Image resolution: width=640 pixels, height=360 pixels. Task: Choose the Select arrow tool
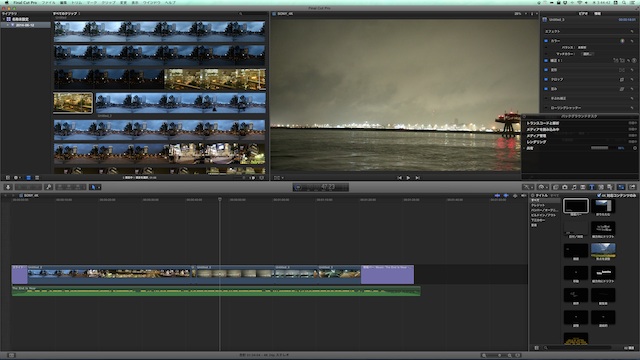tap(93, 187)
